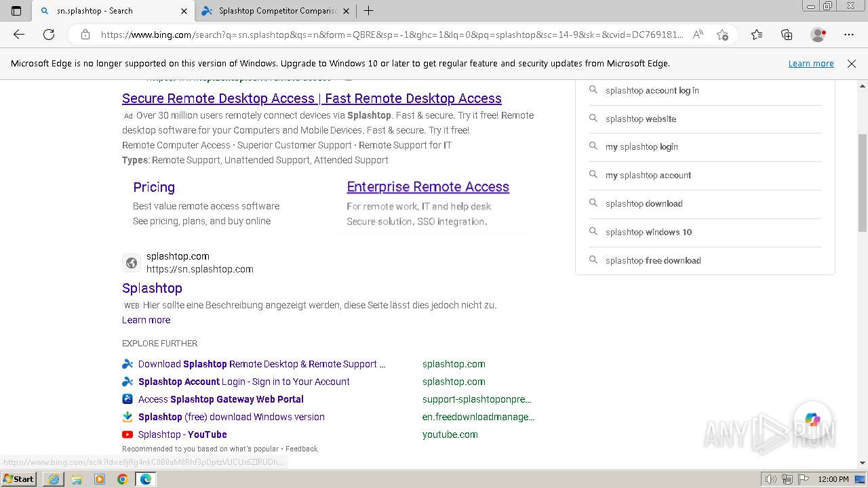Click the address bar URL field
The image size is (868, 488).
point(392,35)
